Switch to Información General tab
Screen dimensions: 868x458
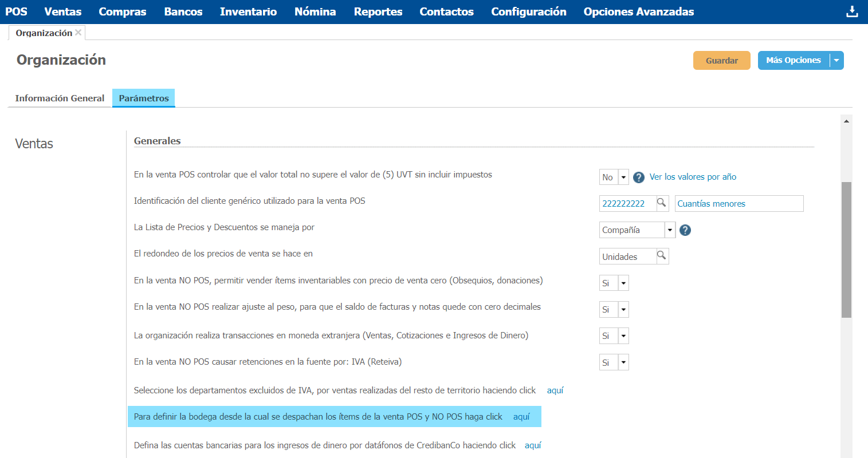(60, 98)
